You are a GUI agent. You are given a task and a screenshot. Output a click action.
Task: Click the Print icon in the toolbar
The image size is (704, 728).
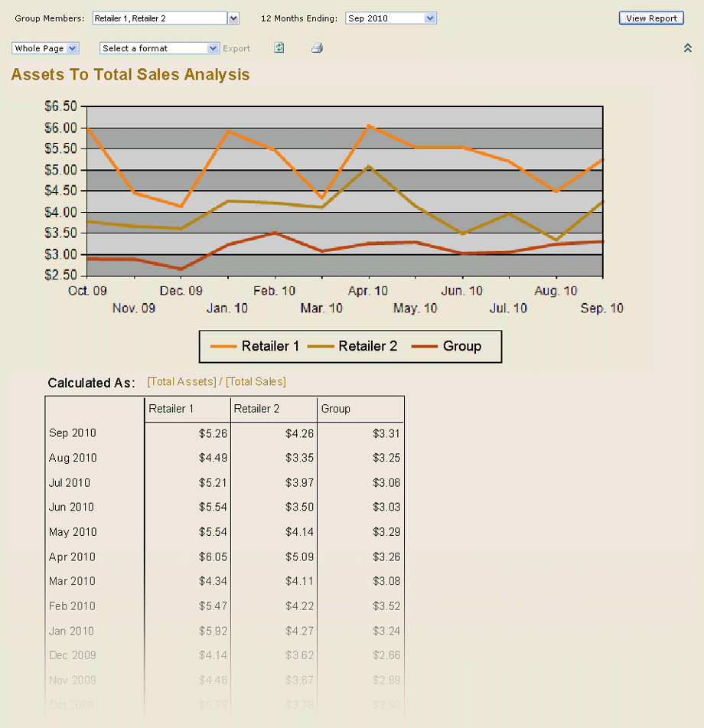317,47
